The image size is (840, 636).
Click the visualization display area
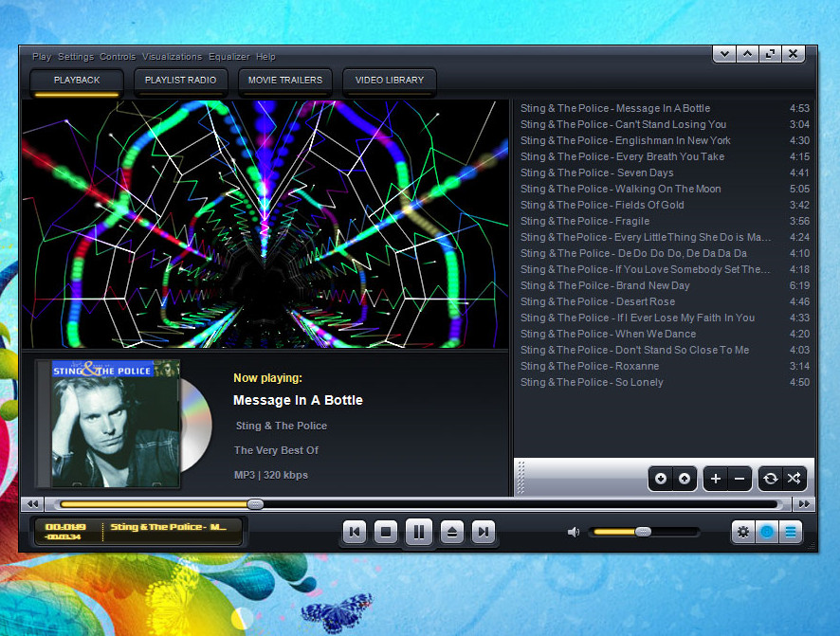[x=265, y=225]
